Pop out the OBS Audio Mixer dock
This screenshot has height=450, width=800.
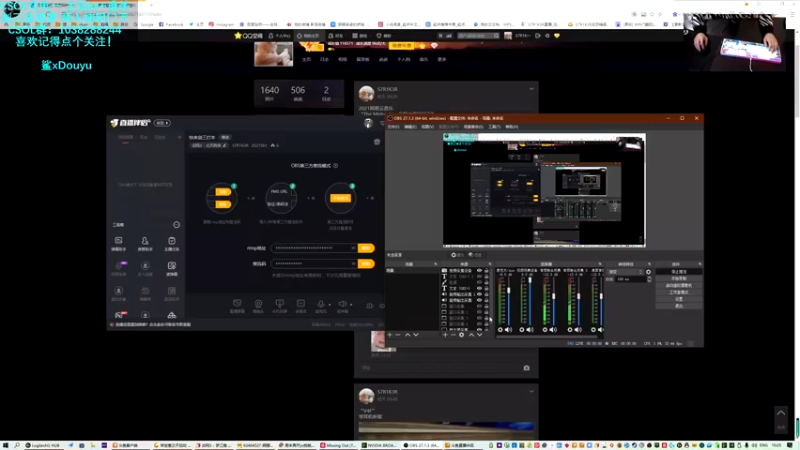tap(600, 264)
